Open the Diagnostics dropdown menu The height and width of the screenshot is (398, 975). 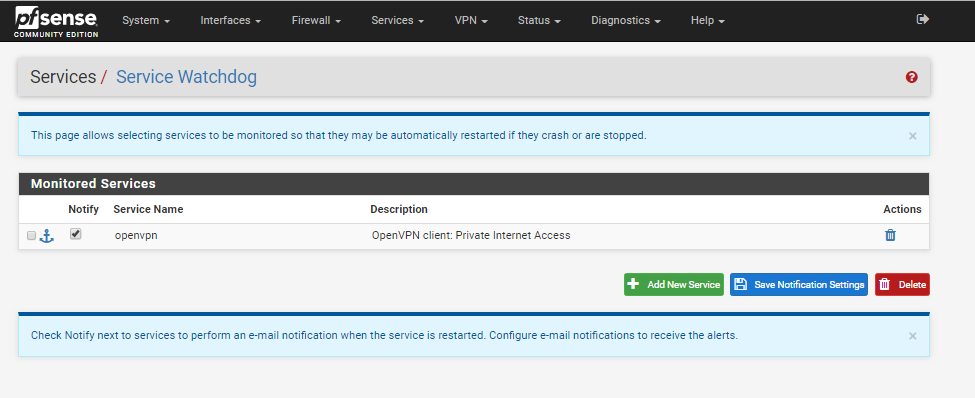626,21
